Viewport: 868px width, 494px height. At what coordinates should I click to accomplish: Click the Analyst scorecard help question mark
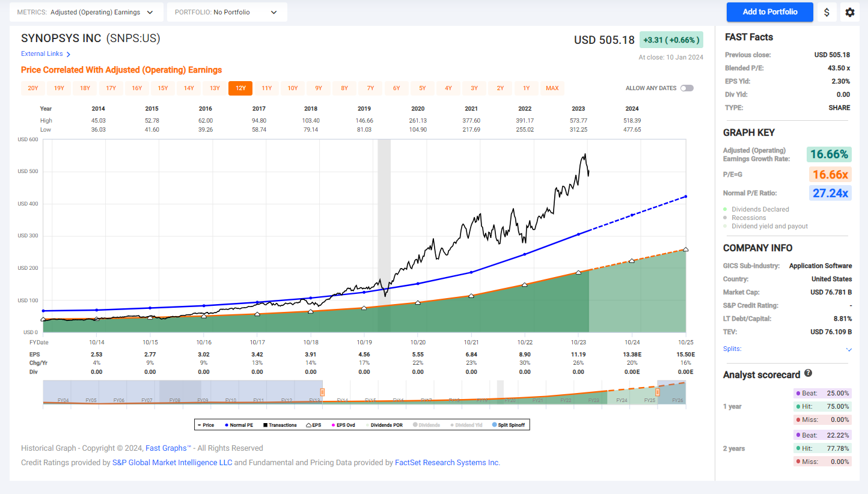[808, 373]
